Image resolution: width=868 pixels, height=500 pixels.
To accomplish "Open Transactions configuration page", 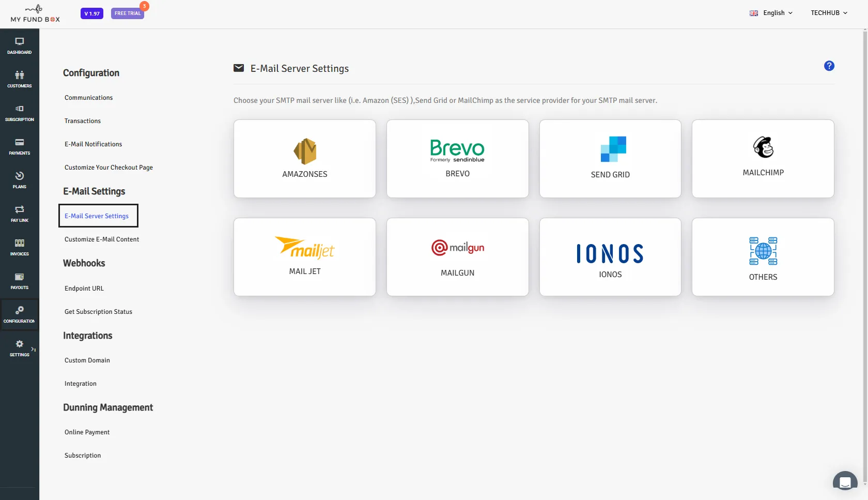I will [83, 121].
